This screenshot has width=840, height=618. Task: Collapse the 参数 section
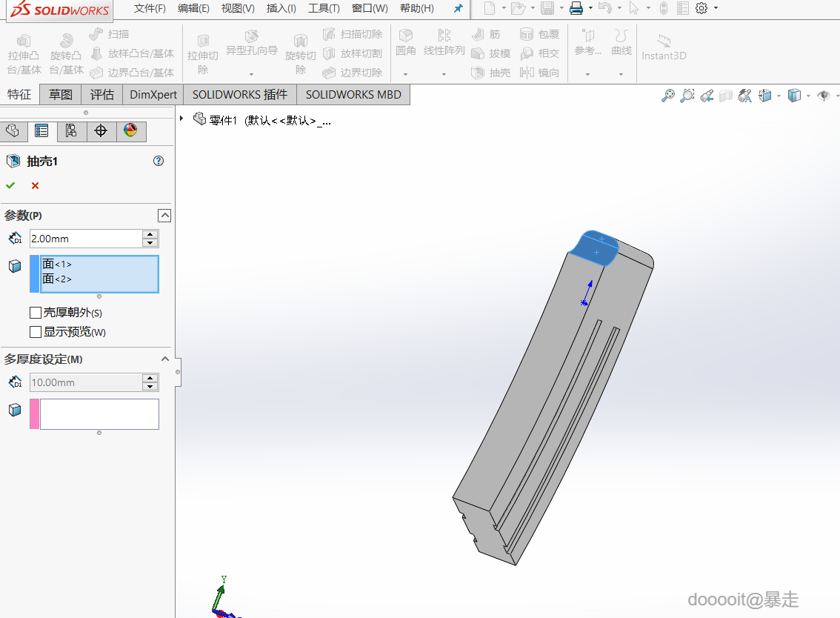(x=164, y=216)
